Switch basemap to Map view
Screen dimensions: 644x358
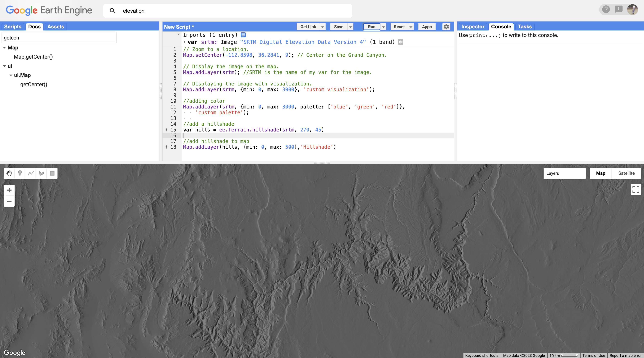[600, 173]
